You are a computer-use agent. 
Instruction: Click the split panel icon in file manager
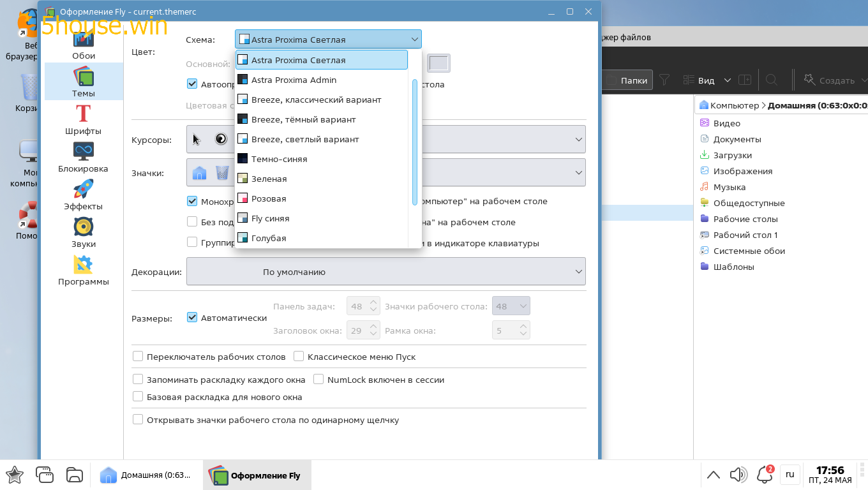(744, 80)
